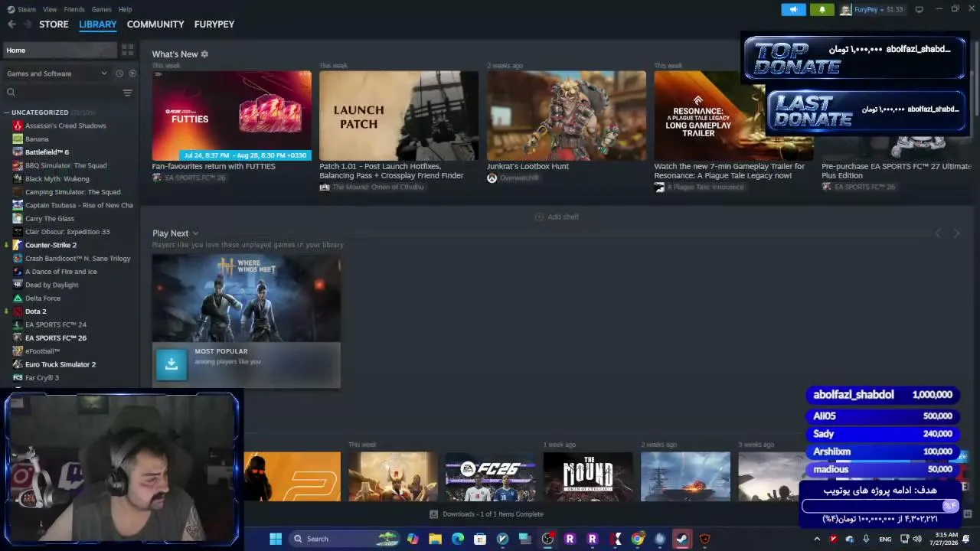Click the taskbar Search box
The height and width of the screenshot is (551, 980).
(x=345, y=539)
